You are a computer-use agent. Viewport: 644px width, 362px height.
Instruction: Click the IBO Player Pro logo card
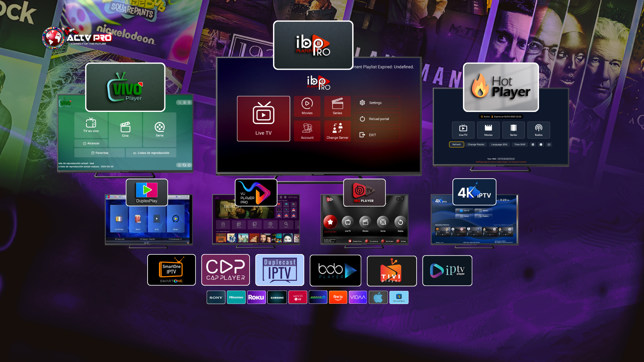313,45
